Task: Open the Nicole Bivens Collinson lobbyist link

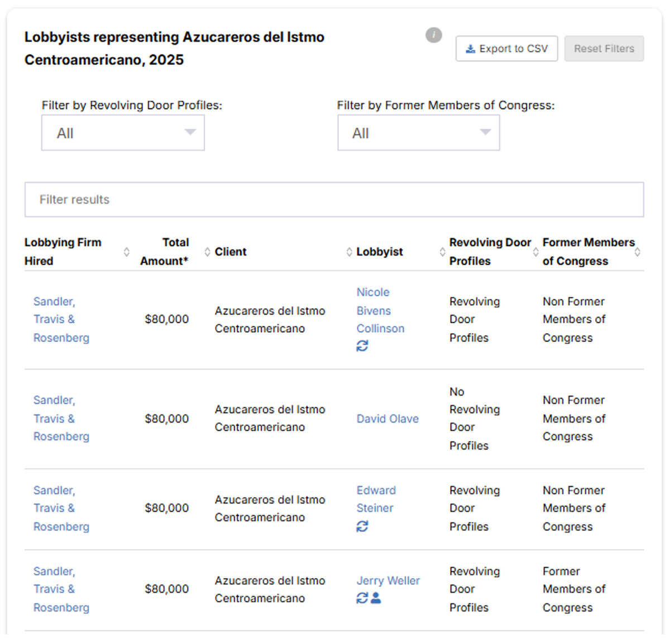Action: pos(380,310)
